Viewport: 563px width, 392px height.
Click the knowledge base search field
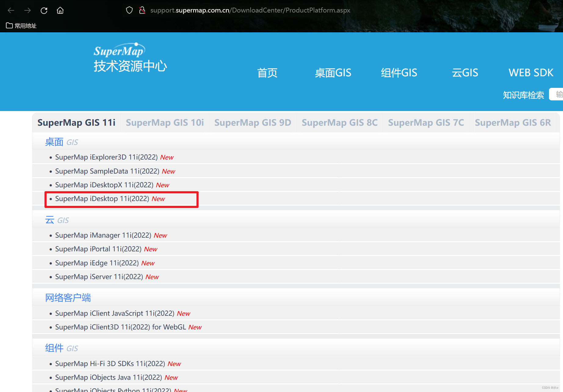coord(556,94)
